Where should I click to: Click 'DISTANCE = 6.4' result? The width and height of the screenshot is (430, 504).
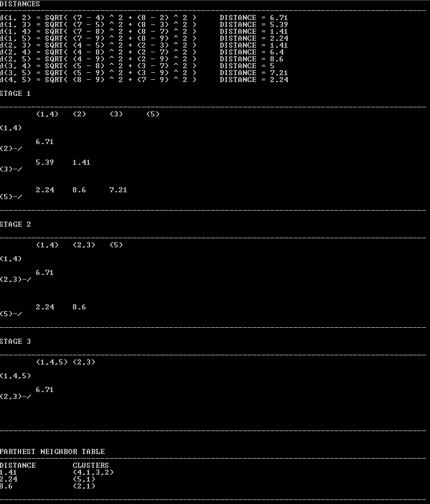251,52
